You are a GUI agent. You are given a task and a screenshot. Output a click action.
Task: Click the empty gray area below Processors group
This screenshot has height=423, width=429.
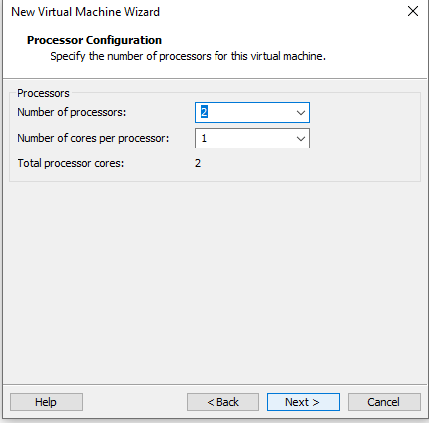point(215,283)
